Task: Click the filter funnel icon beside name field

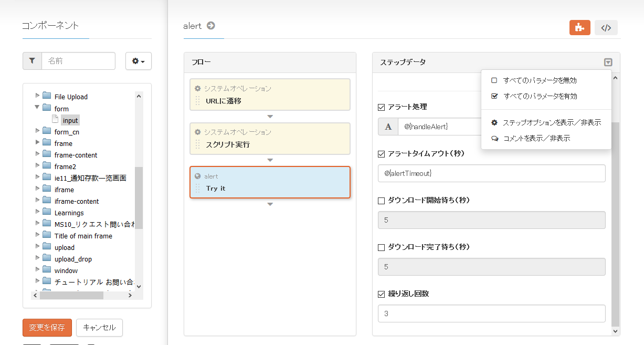Action: click(x=32, y=61)
